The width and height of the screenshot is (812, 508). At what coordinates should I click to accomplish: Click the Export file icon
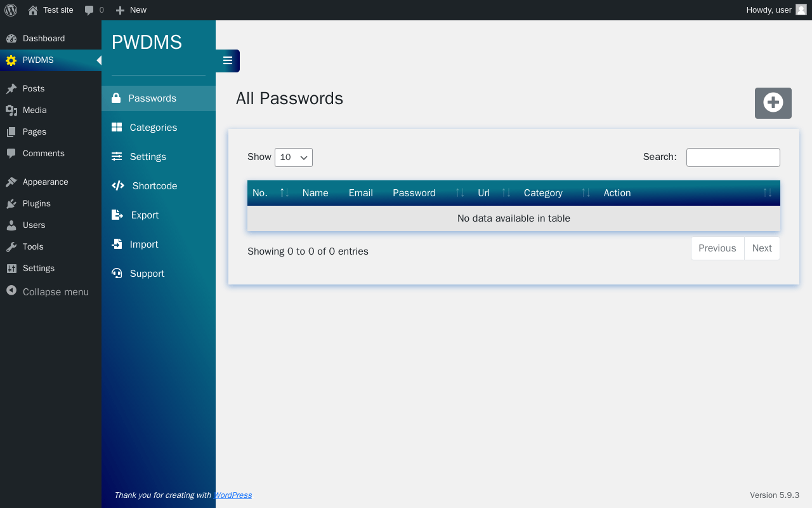pyautogui.click(x=117, y=215)
